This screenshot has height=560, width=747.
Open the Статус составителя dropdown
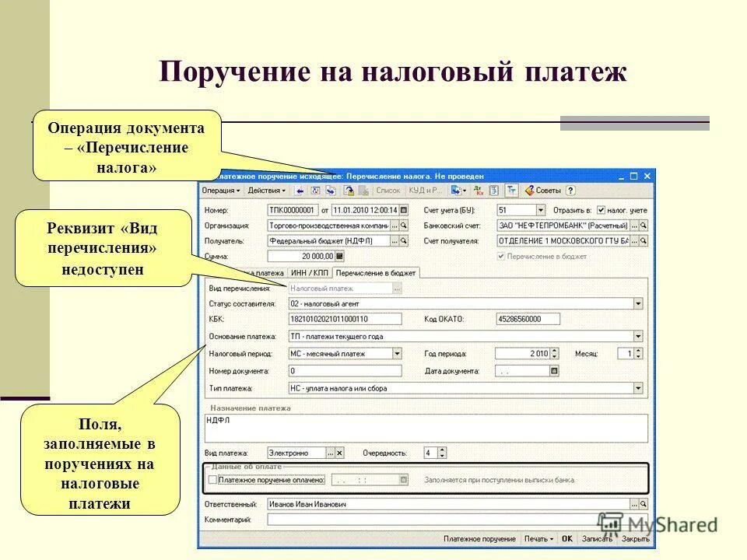coord(637,303)
